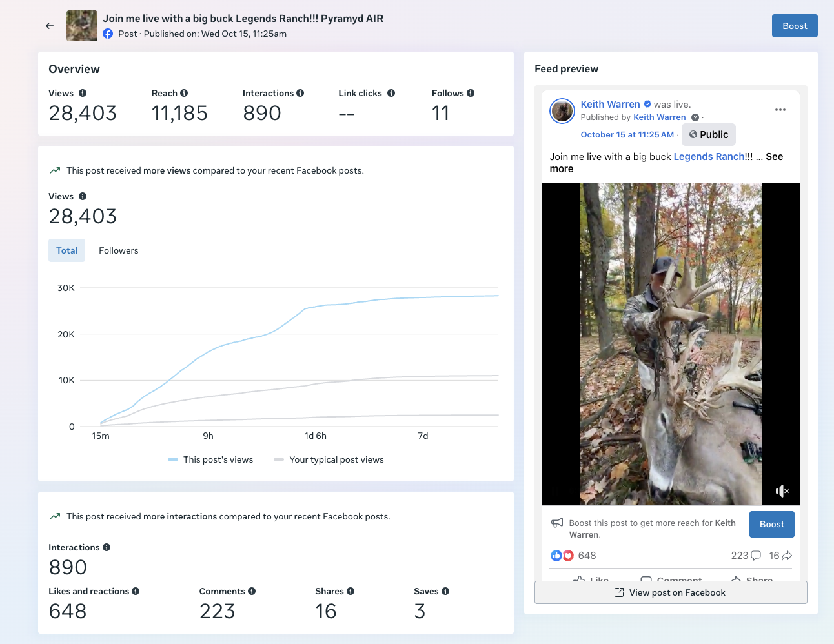Click View post on Facebook
The image size is (834, 644).
[x=671, y=592]
